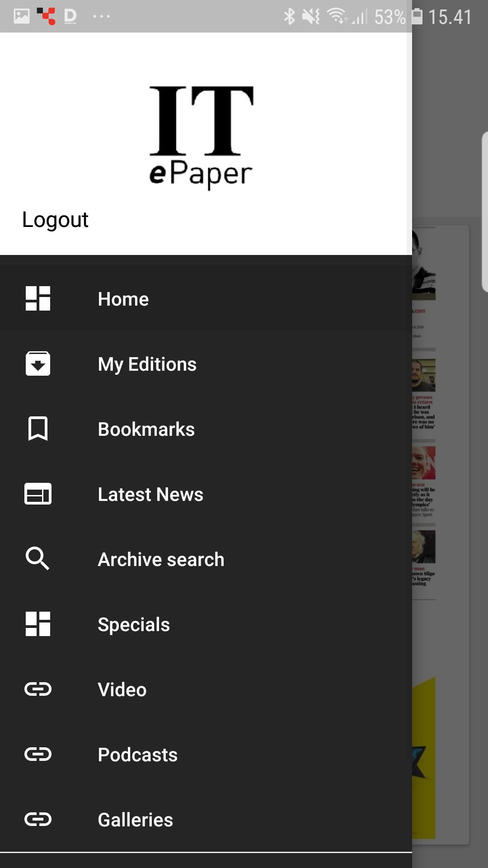The height and width of the screenshot is (868, 488).
Task: Tap the 53% battery percentage text
Action: (x=390, y=17)
